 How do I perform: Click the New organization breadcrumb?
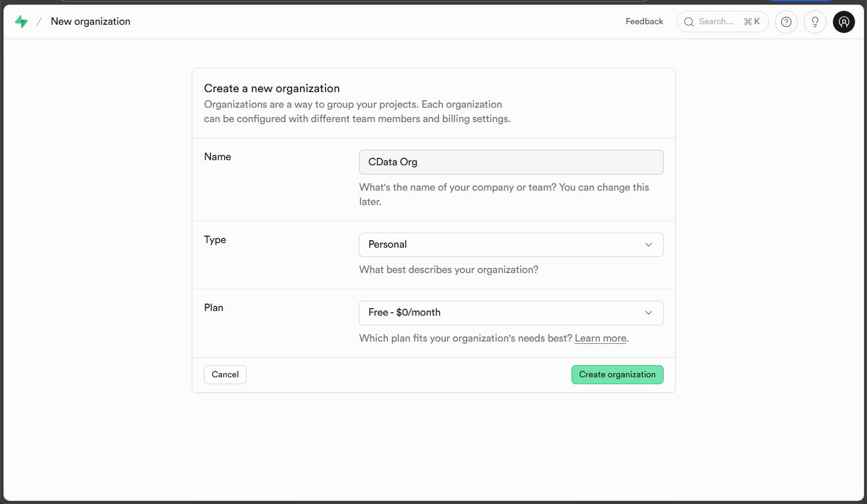pyautogui.click(x=90, y=21)
